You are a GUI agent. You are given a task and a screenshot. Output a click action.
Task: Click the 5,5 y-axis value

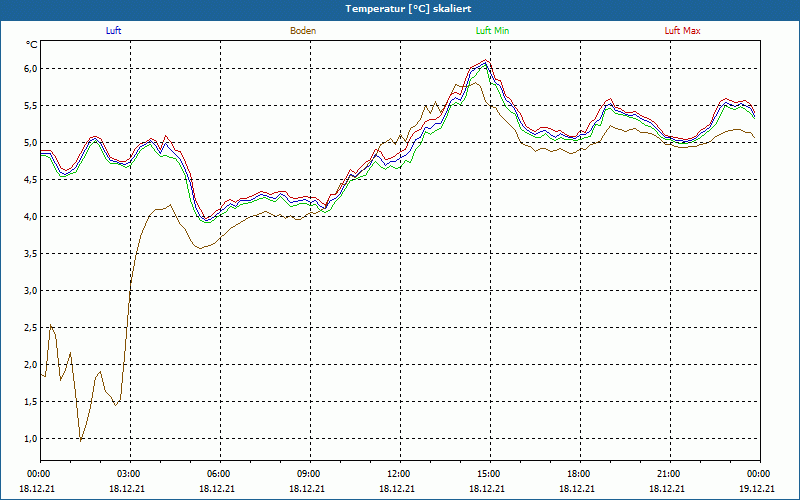(x=31, y=106)
